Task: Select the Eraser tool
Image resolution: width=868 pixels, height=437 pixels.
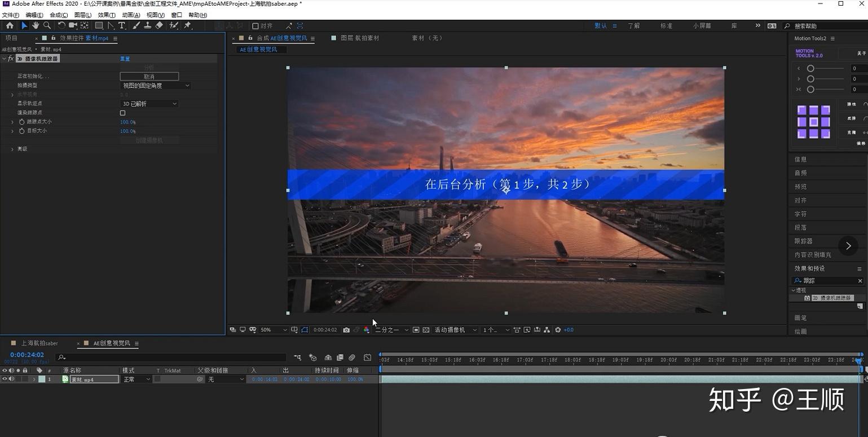Action: point(159,25)
